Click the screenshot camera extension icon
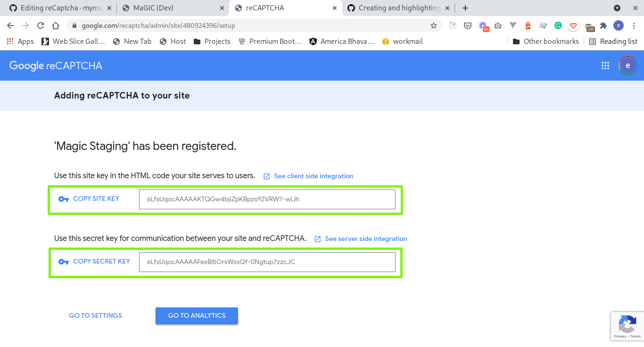Image resolution: width=644 pixels, height=347 pixels. (498, 26)
